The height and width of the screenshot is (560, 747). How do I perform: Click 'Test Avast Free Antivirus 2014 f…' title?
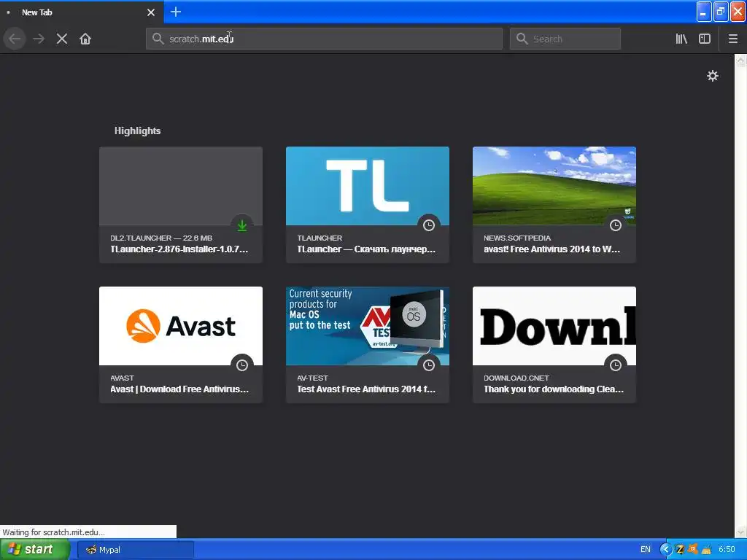tap(366, 389)
